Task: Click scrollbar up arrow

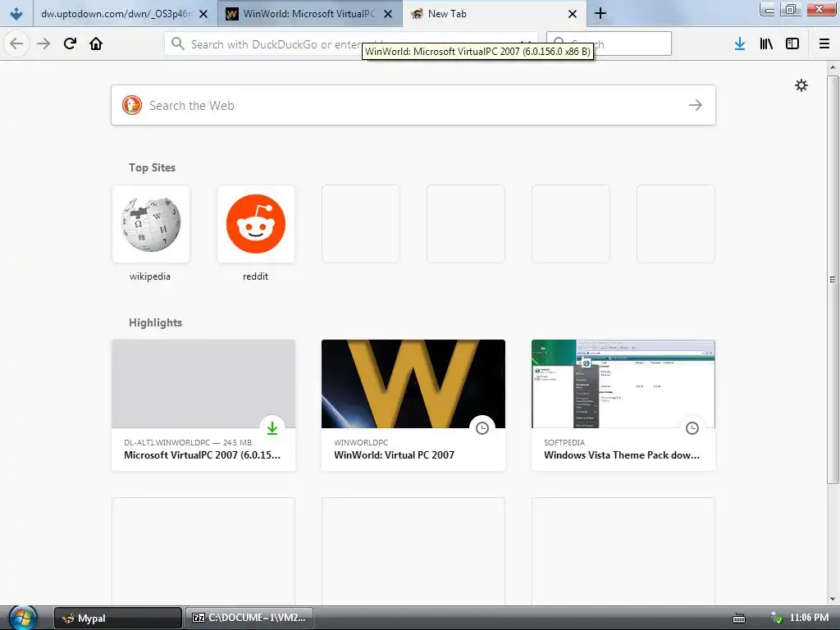Action: (833, 67)
